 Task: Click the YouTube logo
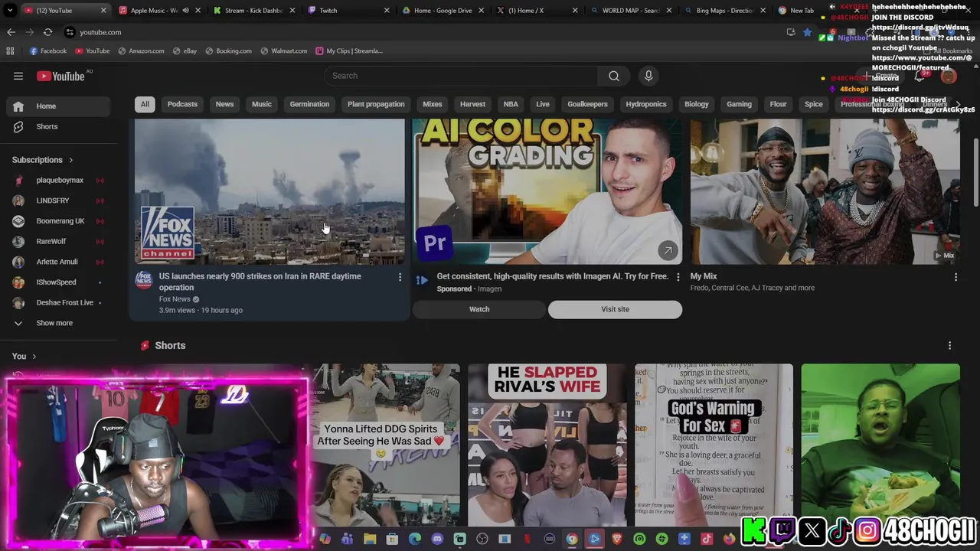click(61, 76)
